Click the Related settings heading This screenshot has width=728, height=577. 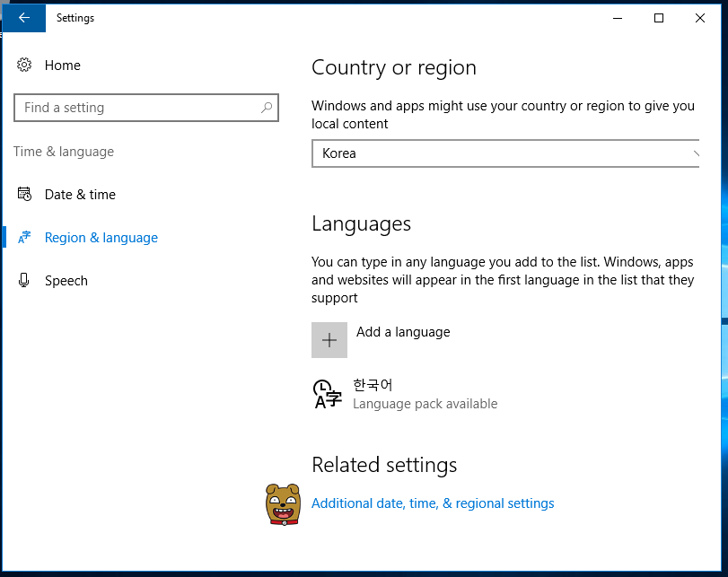[x=384, y=465]
